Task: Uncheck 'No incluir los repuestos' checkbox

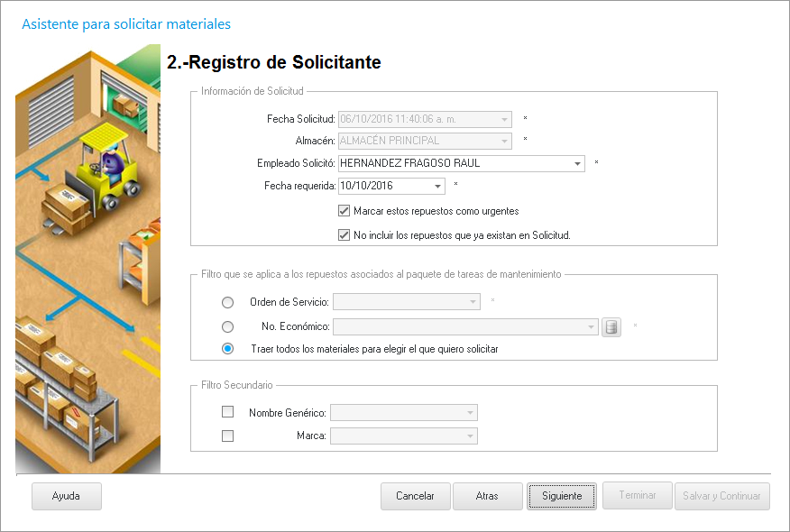Action: click(x=344, y=235)
